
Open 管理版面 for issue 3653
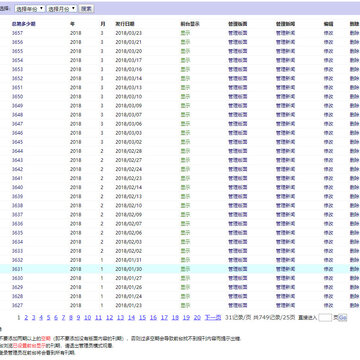238,69
